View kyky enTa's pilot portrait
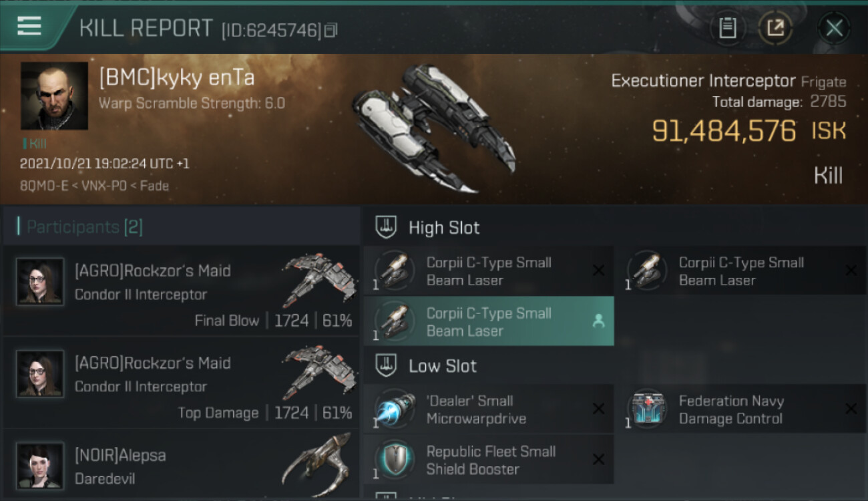 point(54,96)
